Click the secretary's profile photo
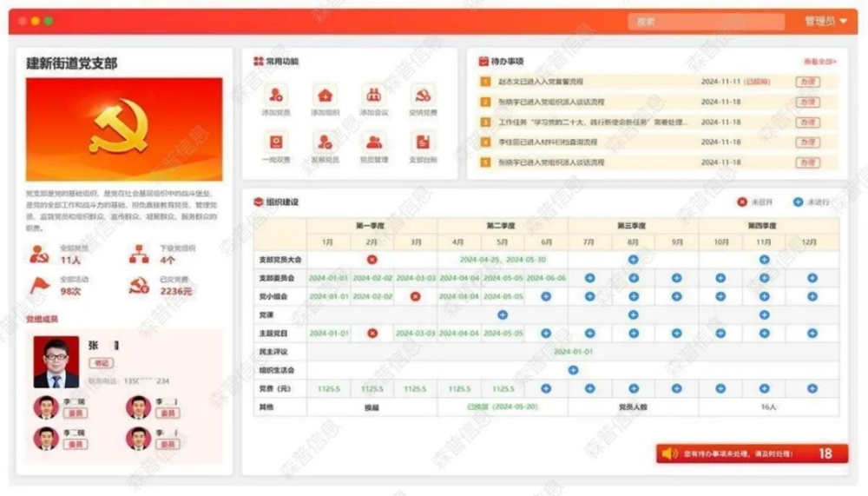 tap(56, 361)
